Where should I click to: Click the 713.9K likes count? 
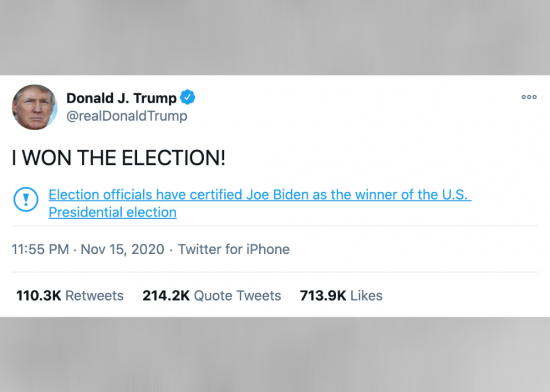pos(323,296)
